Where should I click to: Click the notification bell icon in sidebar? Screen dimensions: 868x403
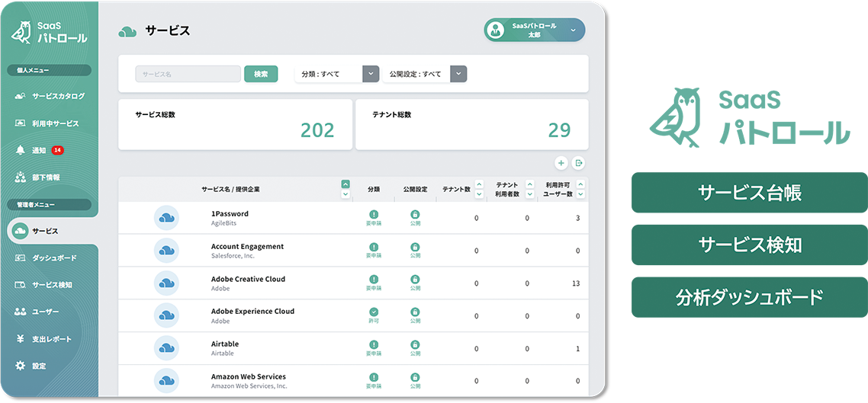pyautogui.click(x=21, y=150)
